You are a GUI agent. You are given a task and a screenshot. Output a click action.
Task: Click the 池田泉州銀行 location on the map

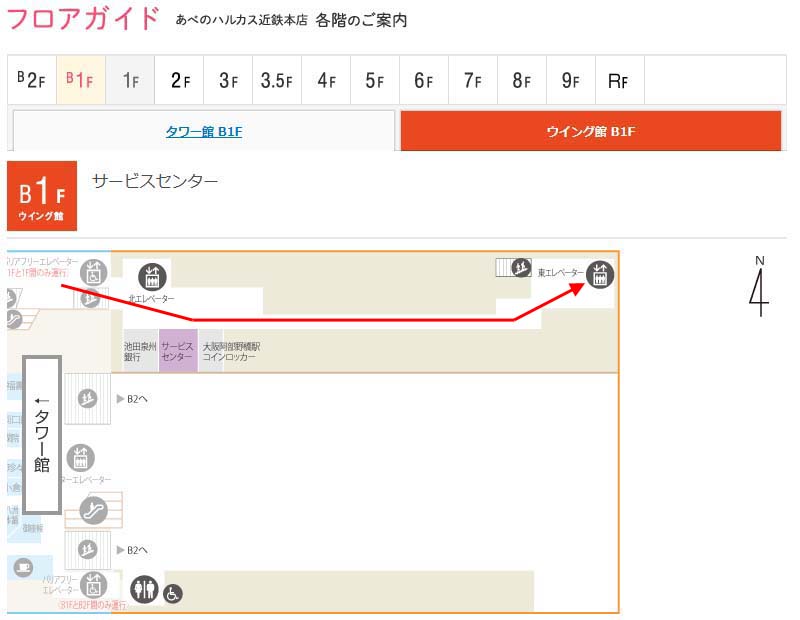(x=140, y=351)
